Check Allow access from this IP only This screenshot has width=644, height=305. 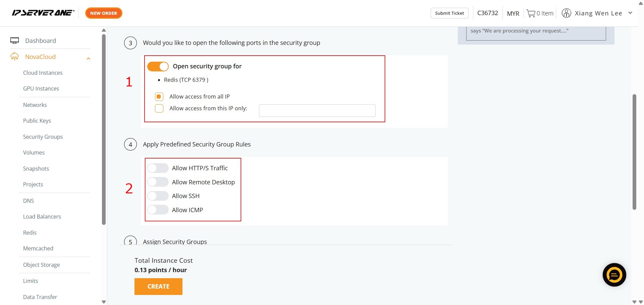pos(159,108)
